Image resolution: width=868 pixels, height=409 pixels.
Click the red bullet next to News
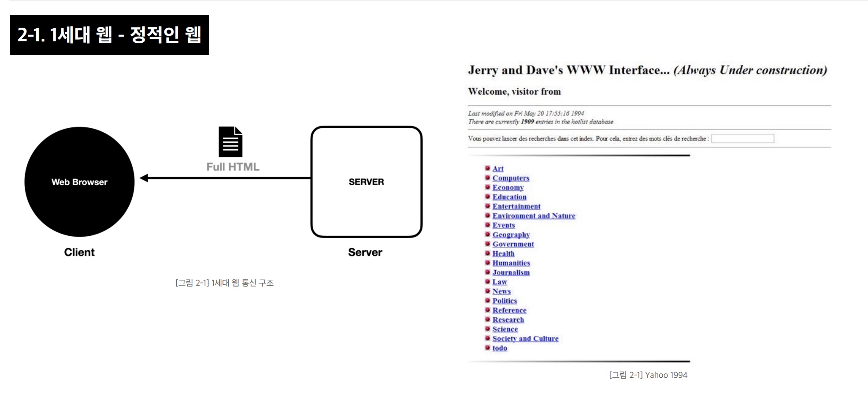[x=487, y=291]
